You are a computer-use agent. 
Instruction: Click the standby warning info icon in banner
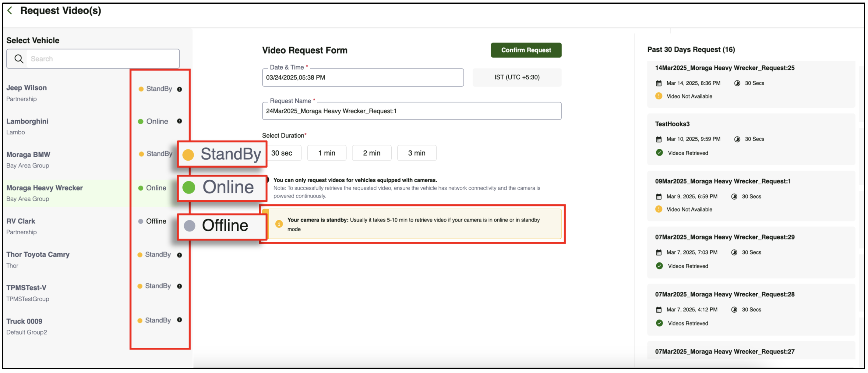click(x=279, y=224)
